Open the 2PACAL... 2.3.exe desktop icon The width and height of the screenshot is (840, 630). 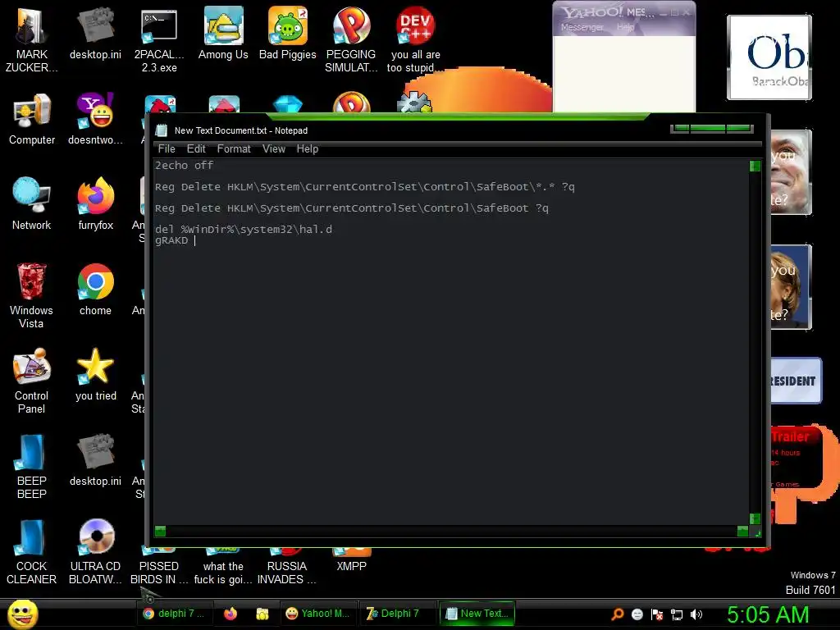pos(159,39)
